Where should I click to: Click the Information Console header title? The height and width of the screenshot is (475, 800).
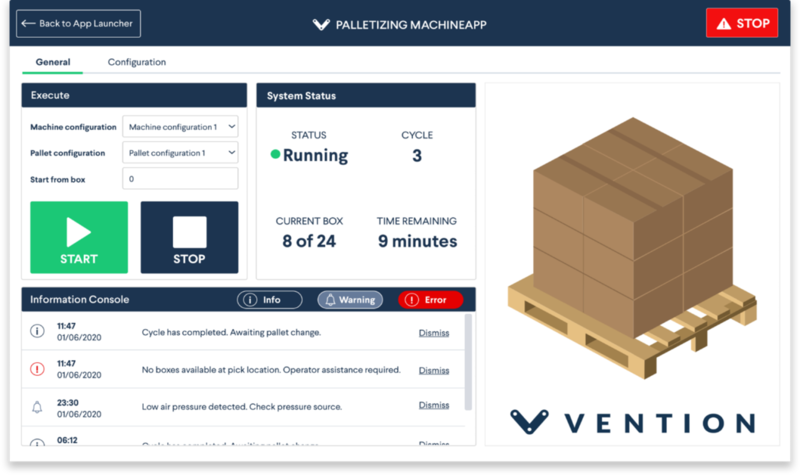(x=80, y=299)
